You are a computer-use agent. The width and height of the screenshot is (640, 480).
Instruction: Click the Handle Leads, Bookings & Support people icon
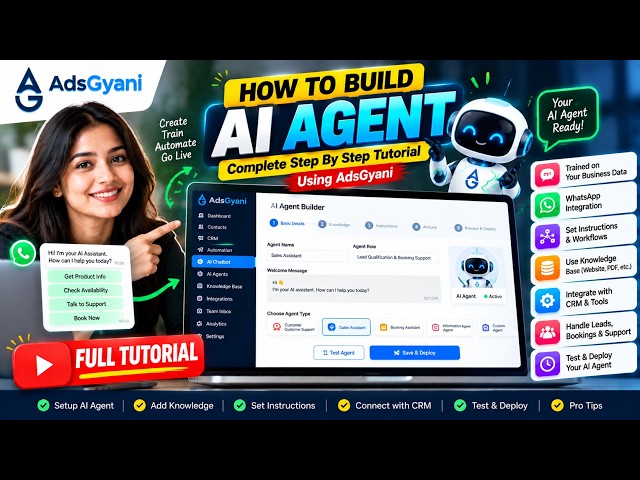click(x=547, y=333)
